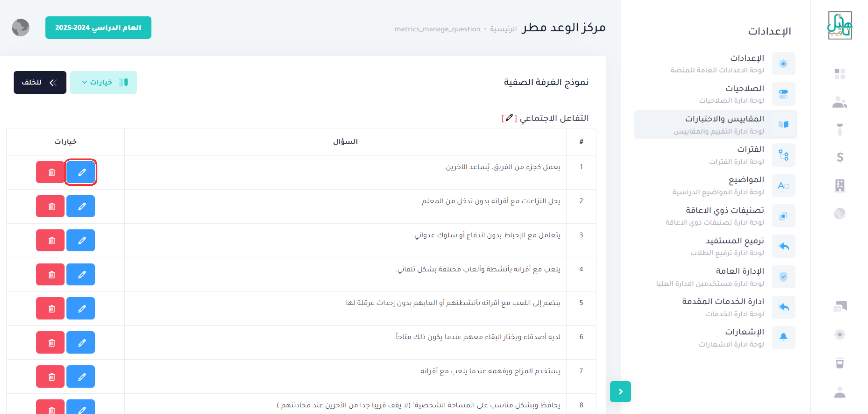Open the profile person icon in the right rail
The height and width of the screenshot is (414, 868).
pyautogui.click(x=840, y=392)
